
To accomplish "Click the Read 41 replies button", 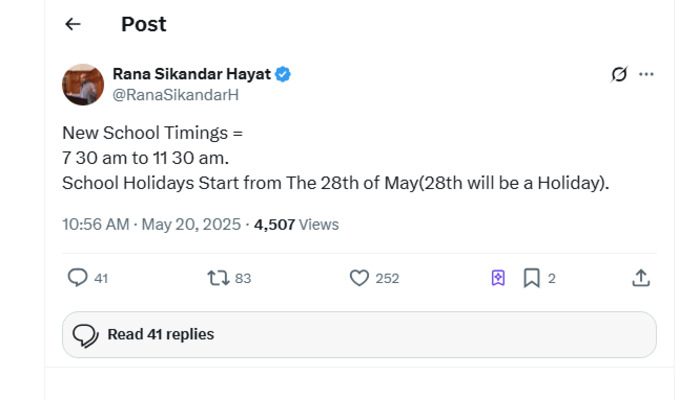I will pos(359,334).
